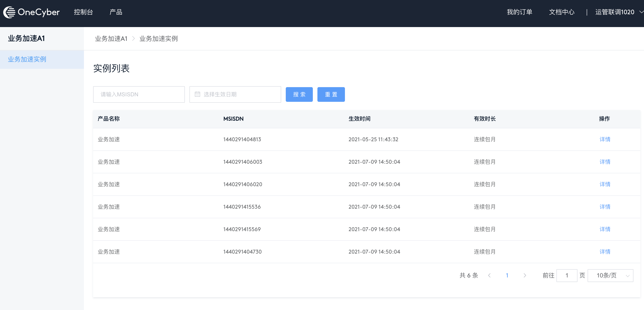
Task: Open 文档中心 in top navigation
Action: coord(561,12)
